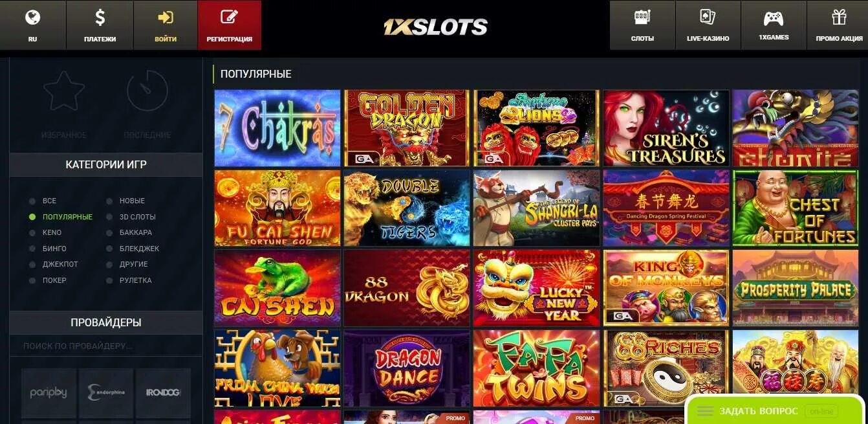Image resolution: width=868 pixels, height=424 pixels.
Task: Click the Войти login icon
Action: point(166,17)
